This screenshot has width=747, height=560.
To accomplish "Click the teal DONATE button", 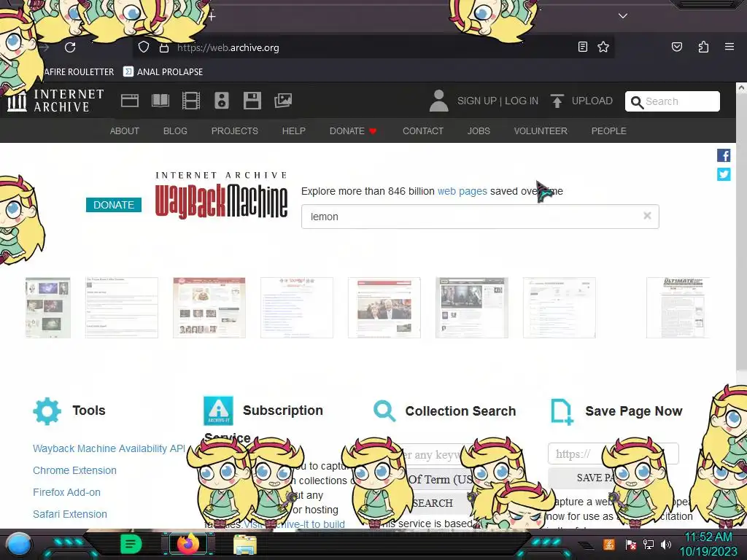I will click(113, 205).
